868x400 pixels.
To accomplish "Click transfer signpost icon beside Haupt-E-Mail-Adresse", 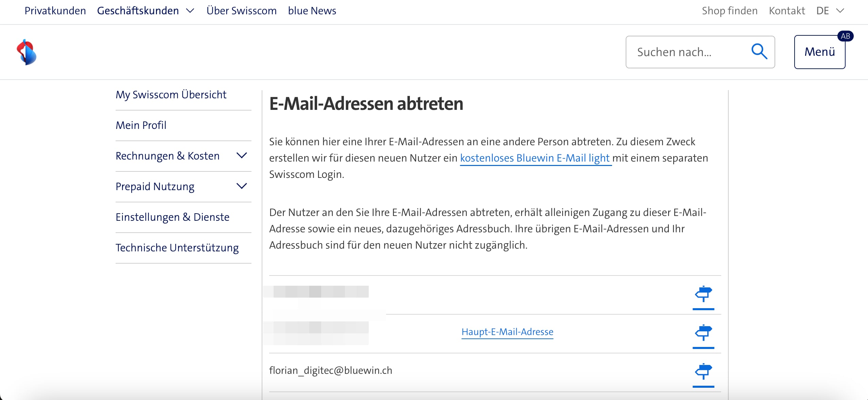I will pos(703,333).
